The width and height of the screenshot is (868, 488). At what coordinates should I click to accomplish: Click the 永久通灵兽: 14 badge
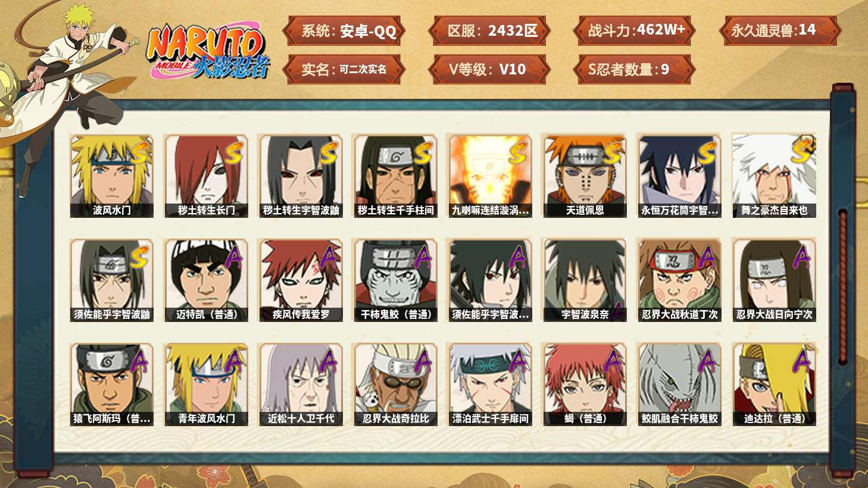779,31
